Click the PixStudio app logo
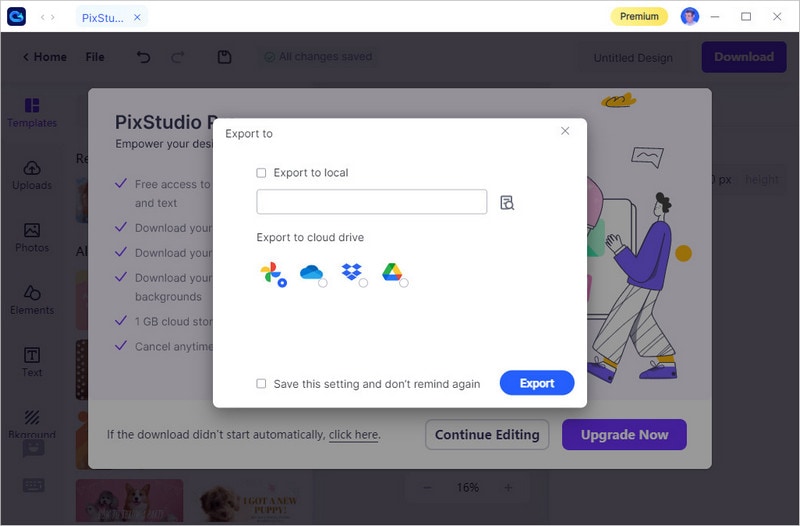This screenshot has height=526, width=800. tap(16, 16)
